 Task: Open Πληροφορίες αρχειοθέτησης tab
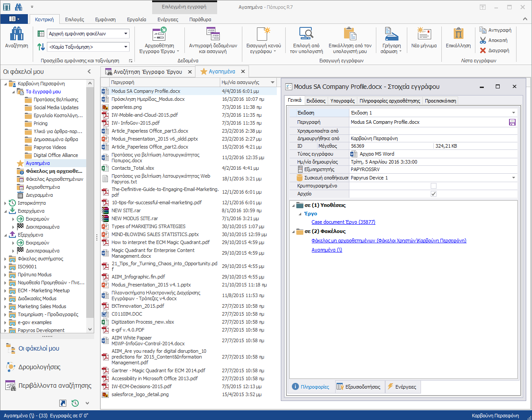390,101
